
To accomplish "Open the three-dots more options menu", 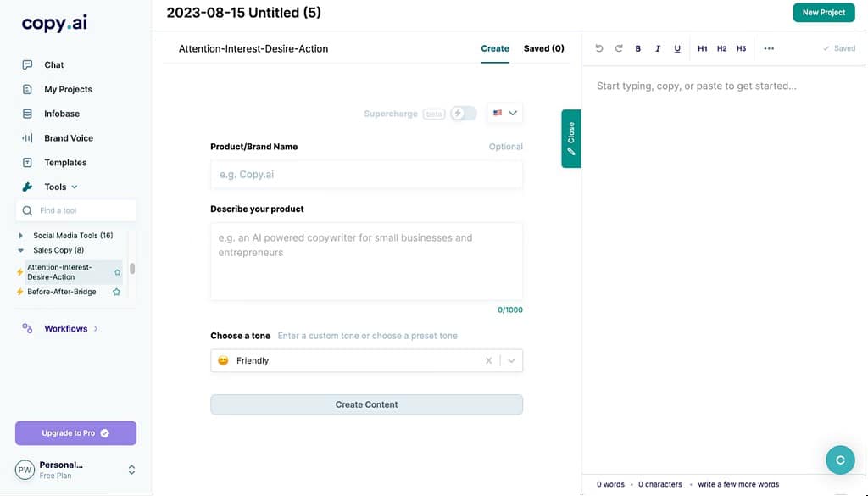I will [769, 48].
